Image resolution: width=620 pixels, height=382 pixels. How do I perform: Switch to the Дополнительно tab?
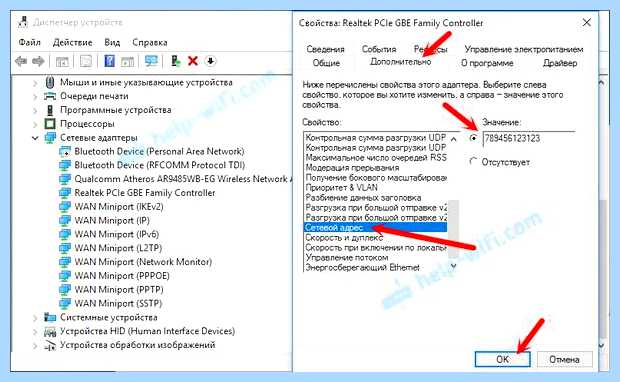pyautogui.click(x=401, y=62)
